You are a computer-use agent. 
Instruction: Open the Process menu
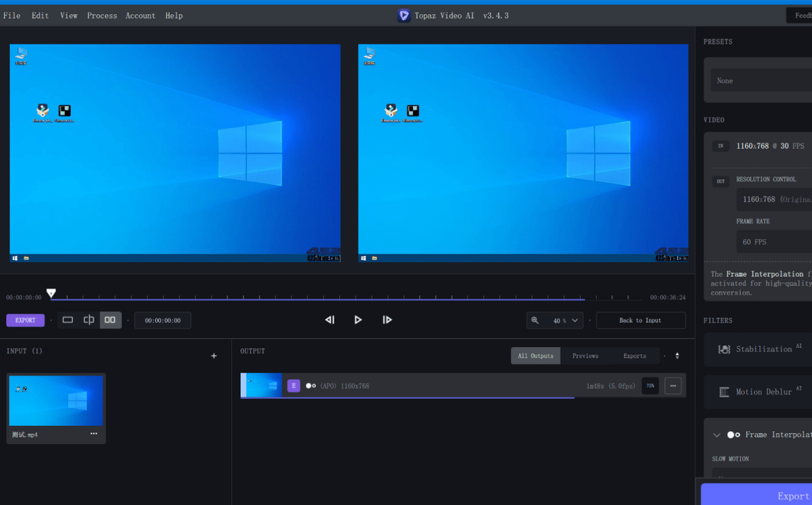[101, 16]
